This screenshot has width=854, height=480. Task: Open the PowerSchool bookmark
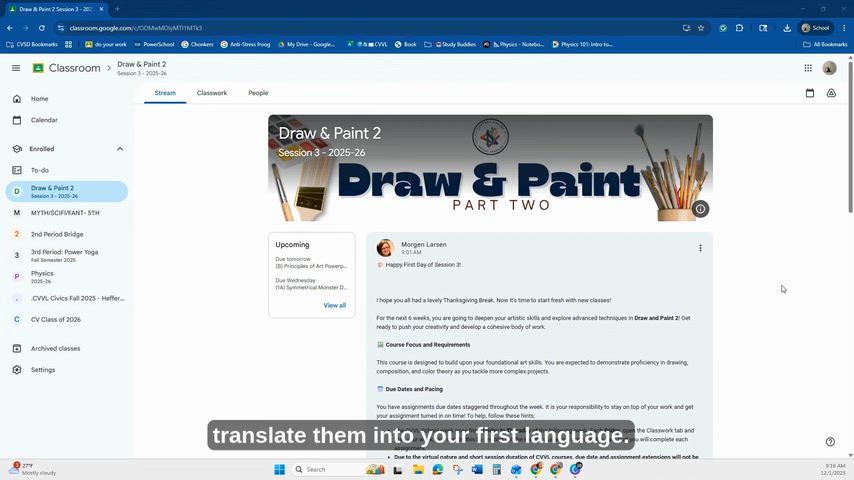click(154, 44)
